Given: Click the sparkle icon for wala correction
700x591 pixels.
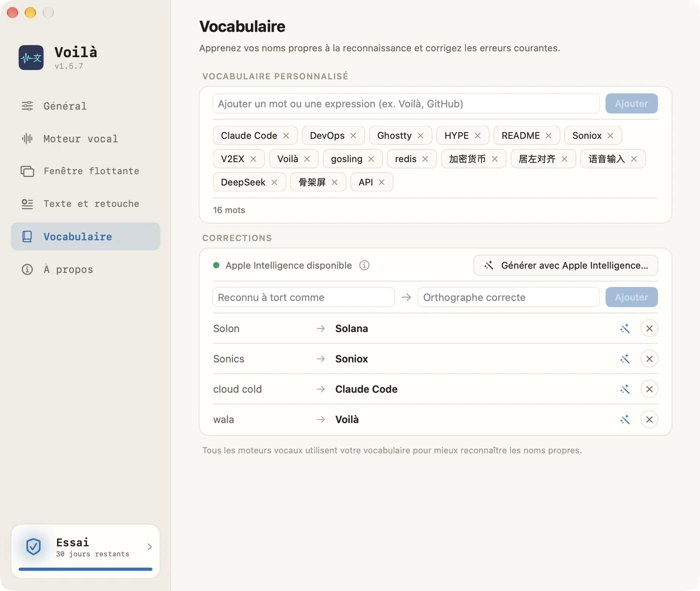Looking at the screenshot, I should point(625,419).
